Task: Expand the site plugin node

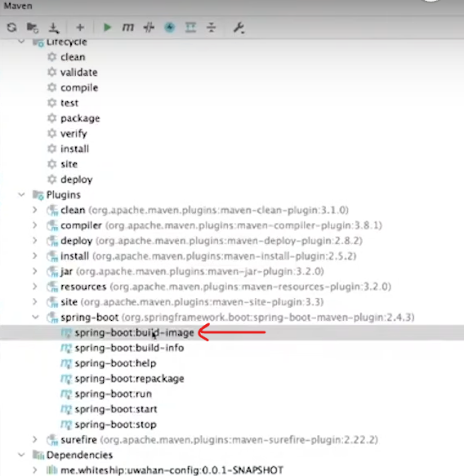Action: [x=35, y=302]
